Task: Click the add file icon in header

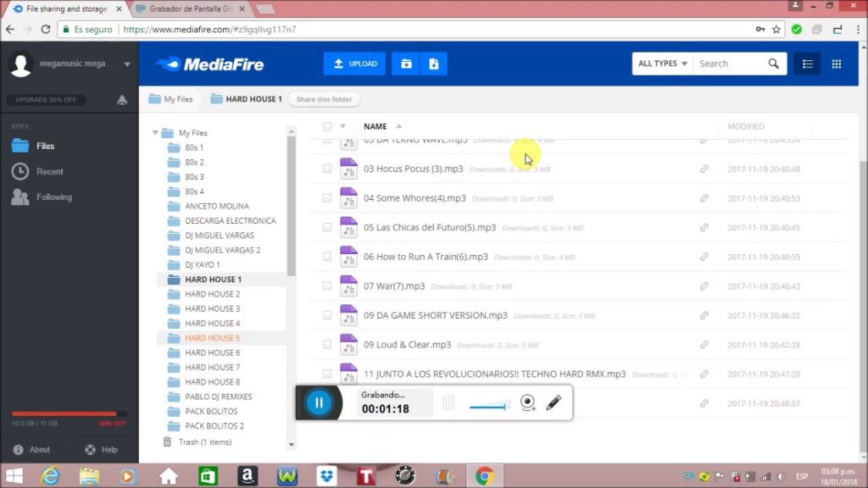Action: (433, 64)
